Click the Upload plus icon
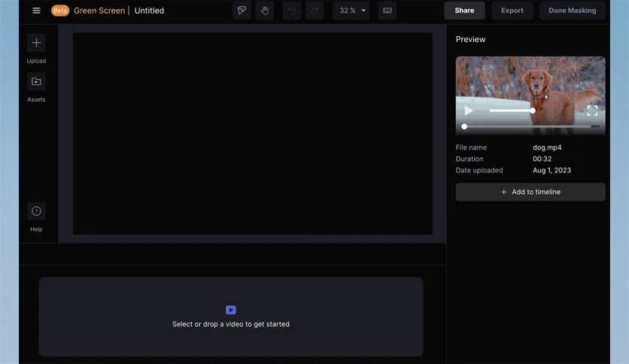The image size is (629, 364). pos(36,43)
